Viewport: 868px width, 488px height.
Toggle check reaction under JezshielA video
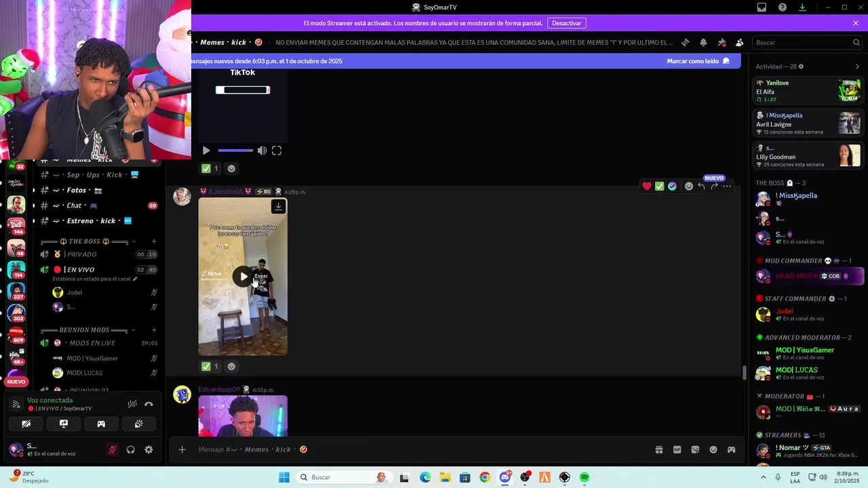point(210,366)
